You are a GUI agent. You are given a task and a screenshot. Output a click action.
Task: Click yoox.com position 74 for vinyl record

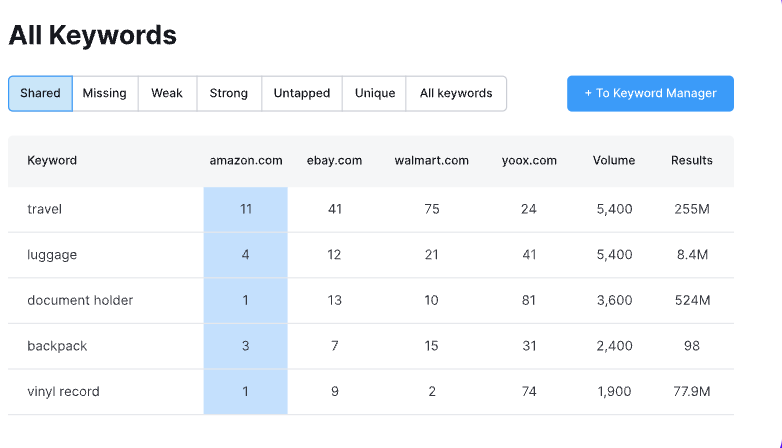pos(529,392)
